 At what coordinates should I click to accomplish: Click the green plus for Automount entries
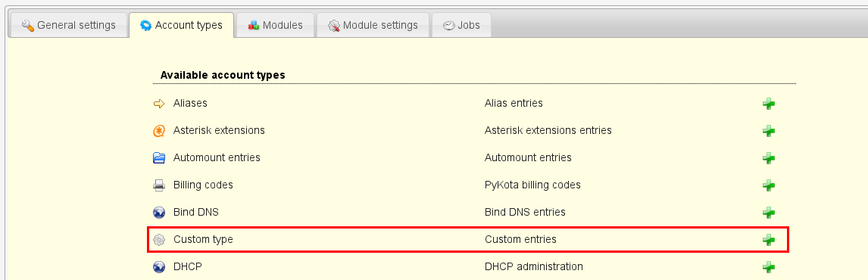click(768, 157)
